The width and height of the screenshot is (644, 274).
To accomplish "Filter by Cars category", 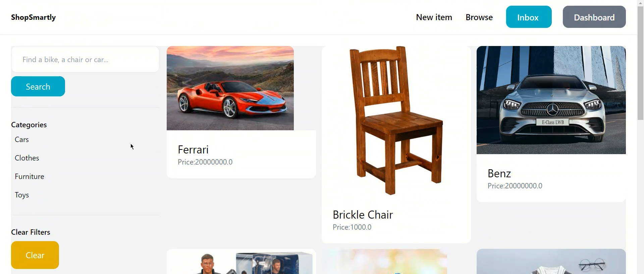I will click(22, 140).
